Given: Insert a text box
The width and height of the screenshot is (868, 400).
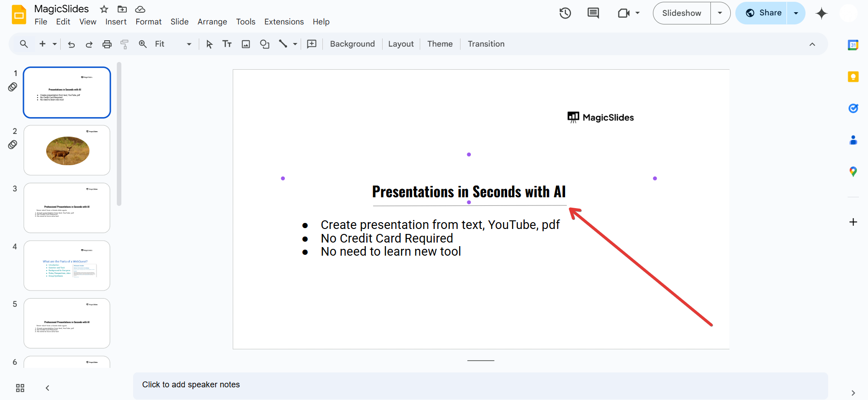Looking at the screenshot, I should [227, 44].
